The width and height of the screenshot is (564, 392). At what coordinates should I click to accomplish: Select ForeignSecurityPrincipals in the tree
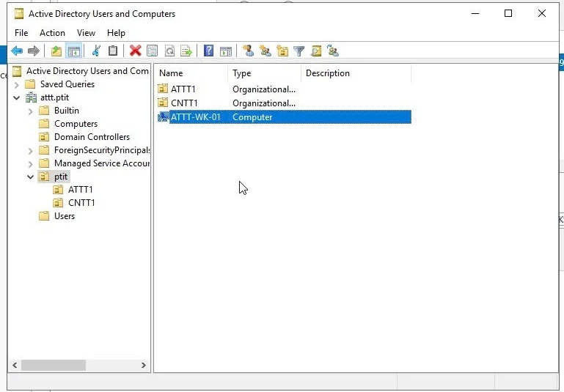pos(102,150)
